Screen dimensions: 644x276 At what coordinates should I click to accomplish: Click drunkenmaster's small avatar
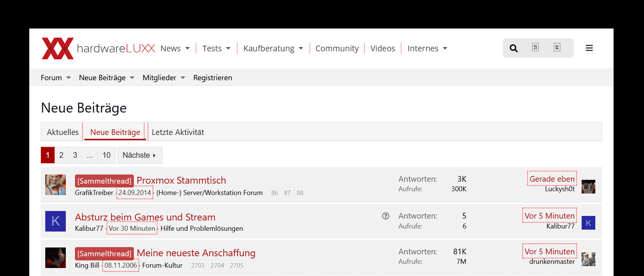tap(588, 259)
